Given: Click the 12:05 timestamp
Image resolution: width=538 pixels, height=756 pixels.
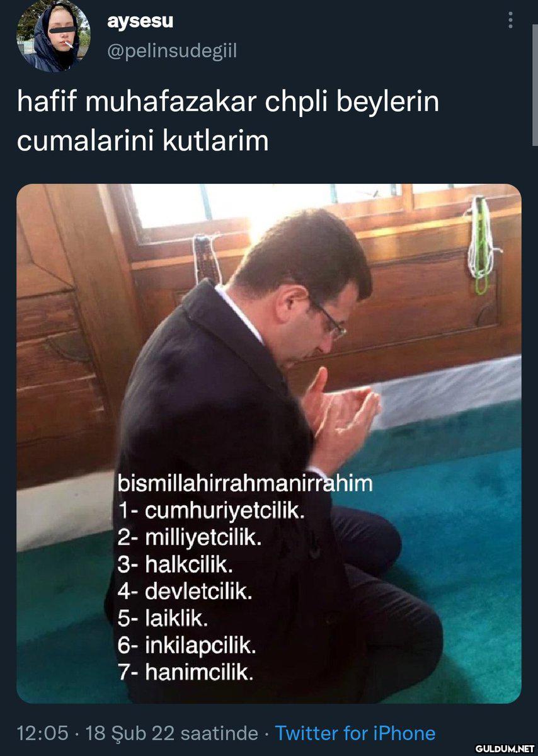Looking at the screenshot, I should [42, 733].
